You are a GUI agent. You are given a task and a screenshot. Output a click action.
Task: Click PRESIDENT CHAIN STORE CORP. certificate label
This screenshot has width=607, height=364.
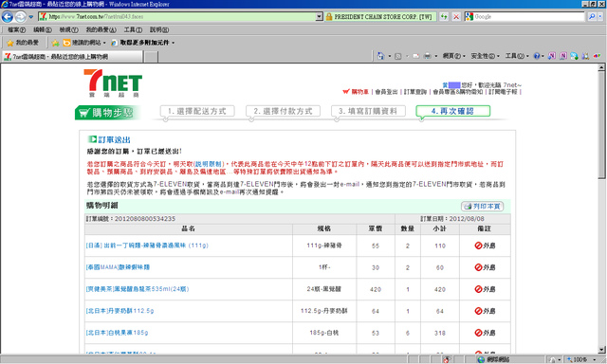[x=383, y=17]
